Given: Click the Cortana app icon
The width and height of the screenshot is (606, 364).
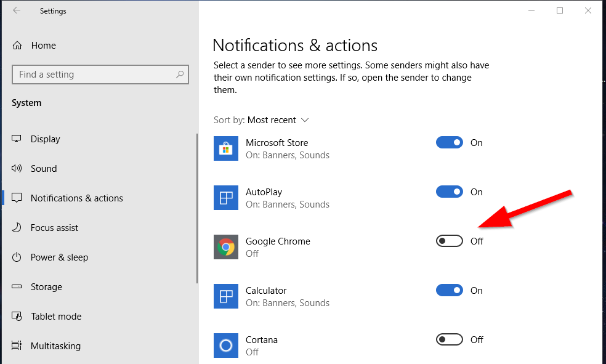Looking at the screenshot, I should click(226, 346).
